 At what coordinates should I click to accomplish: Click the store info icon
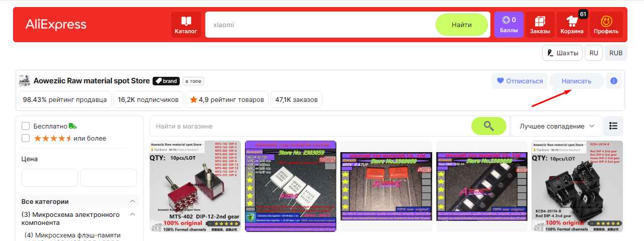613,81
